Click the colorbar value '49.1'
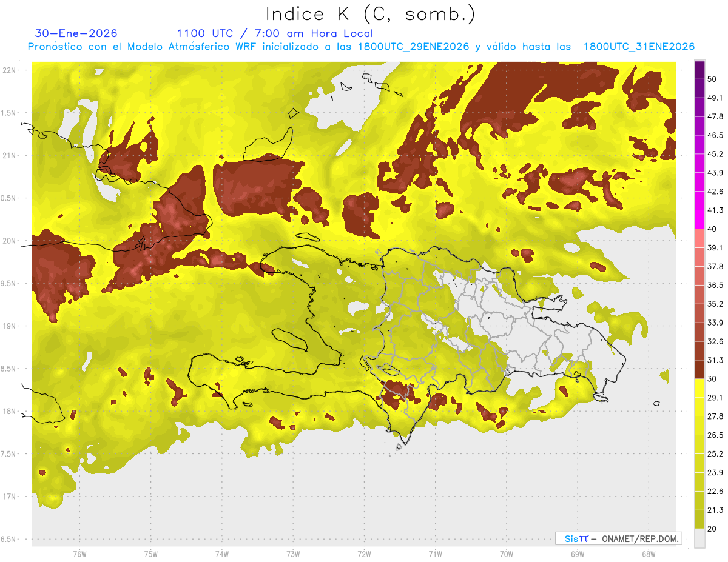Screen dimensions: 728x562 click(x=715, y=98)
